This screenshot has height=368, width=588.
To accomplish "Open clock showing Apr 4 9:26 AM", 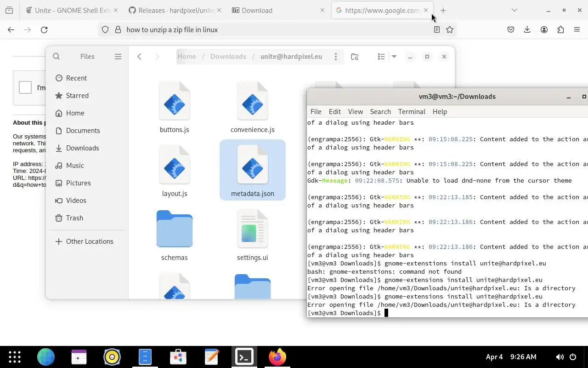I will [511, 357].
